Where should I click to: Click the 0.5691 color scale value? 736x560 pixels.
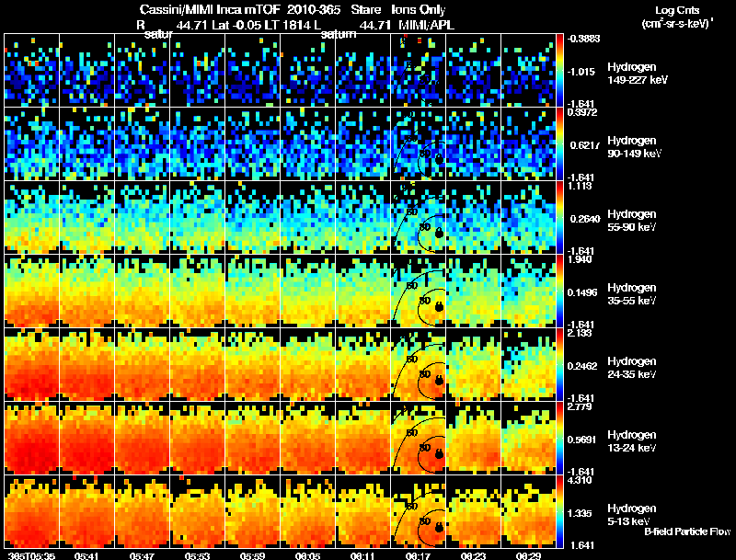[x=582, y=440]
